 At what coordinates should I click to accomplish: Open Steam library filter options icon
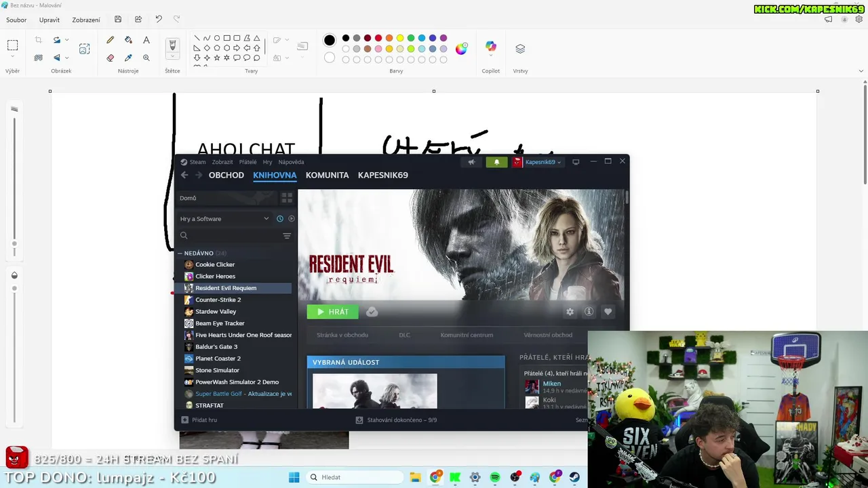287,236
